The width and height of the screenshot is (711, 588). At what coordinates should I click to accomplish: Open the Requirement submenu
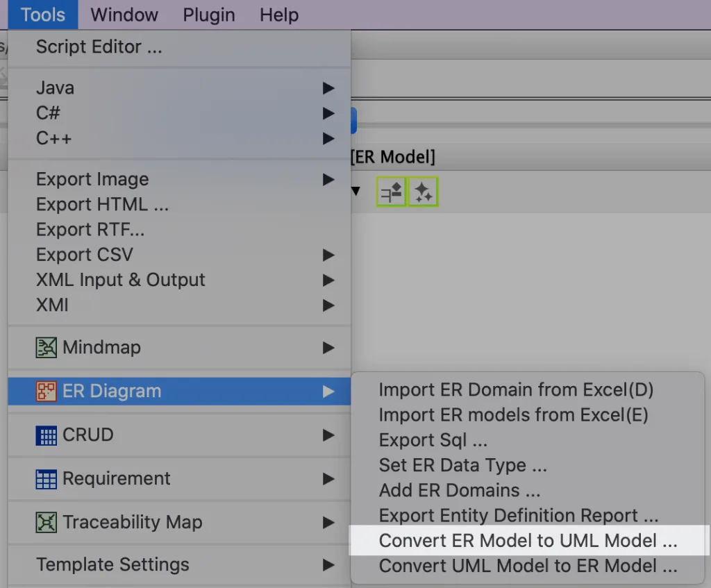[x=179, y=479]
